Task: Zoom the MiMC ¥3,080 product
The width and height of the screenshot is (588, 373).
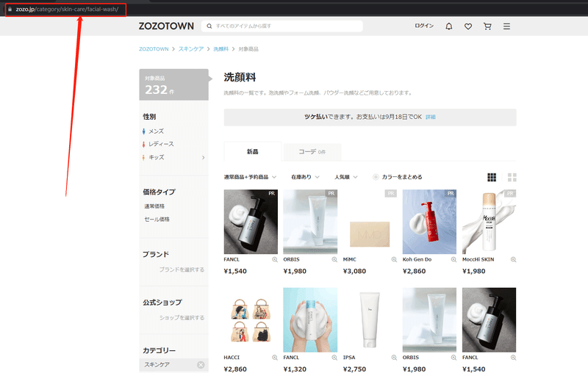Action: [x=394, y=259]
